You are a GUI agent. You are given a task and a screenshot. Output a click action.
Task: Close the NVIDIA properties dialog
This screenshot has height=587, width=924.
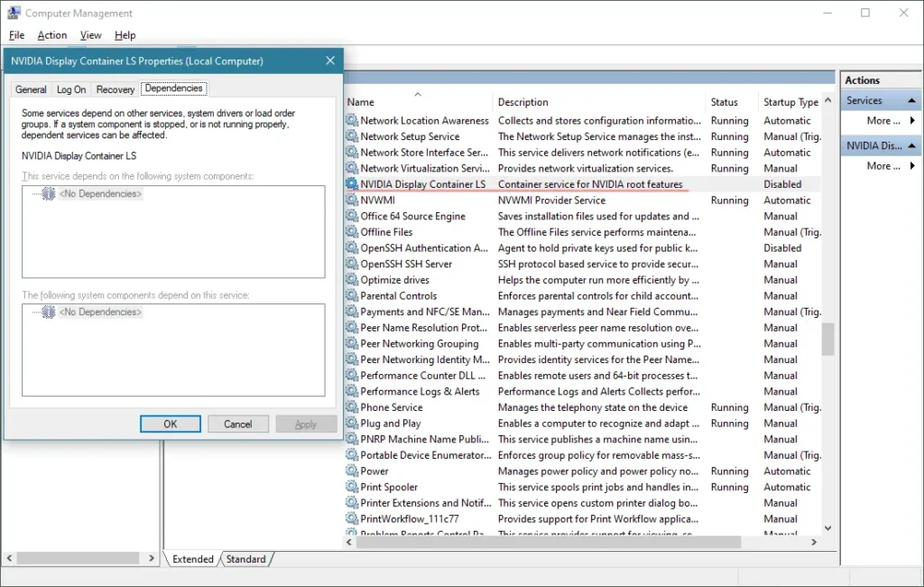tap(330, 61)
